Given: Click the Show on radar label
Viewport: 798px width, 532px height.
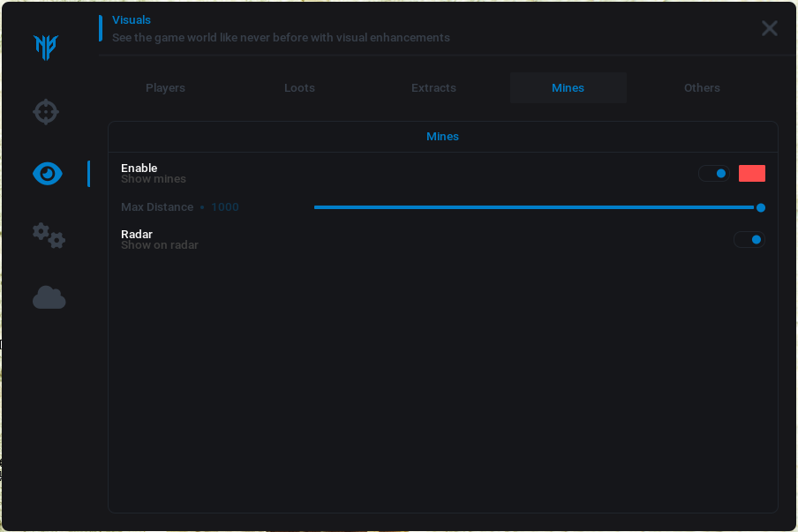Looking at the screenshot, I should (x=160, y=245).
